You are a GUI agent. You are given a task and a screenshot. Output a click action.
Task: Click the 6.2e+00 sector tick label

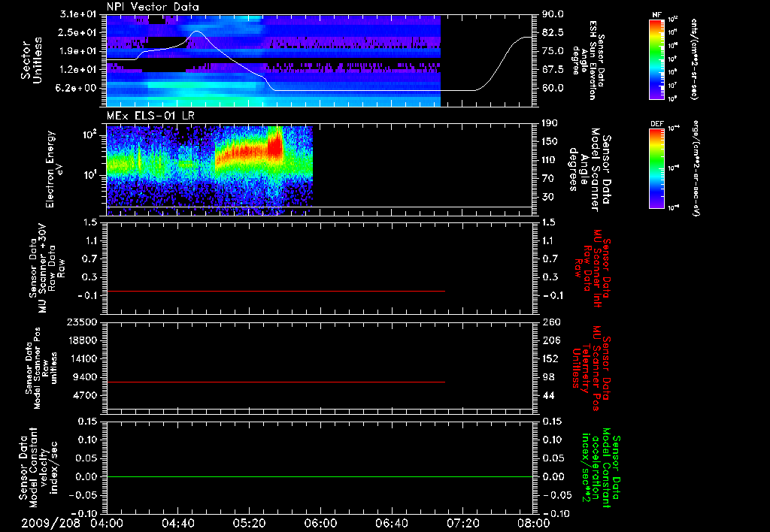(x=77, y=88)
